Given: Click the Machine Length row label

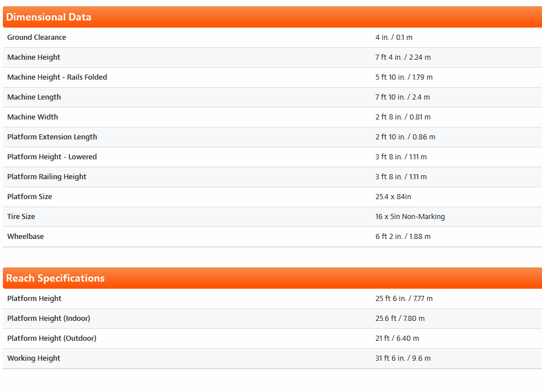Looking at the screenshot, I should point(34,97).
